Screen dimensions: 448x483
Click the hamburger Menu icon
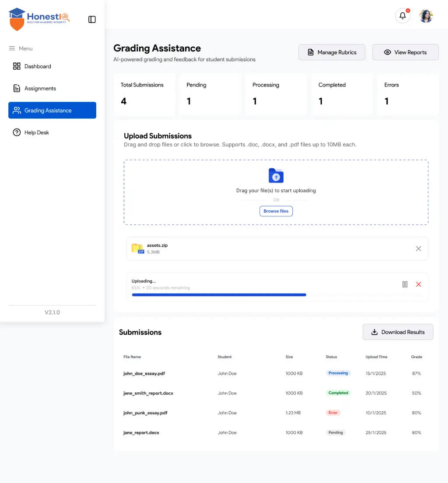[x=12, y=49]
